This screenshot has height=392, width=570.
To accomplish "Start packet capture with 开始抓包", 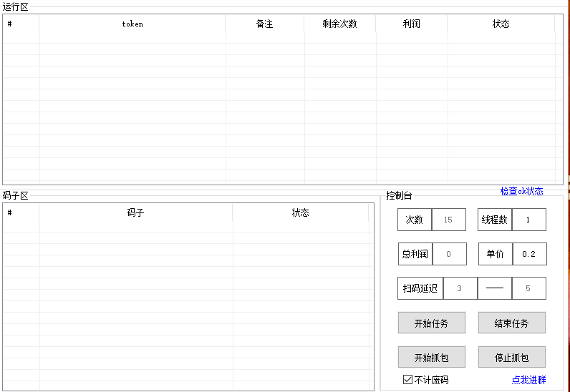I will tap(432, 358).
